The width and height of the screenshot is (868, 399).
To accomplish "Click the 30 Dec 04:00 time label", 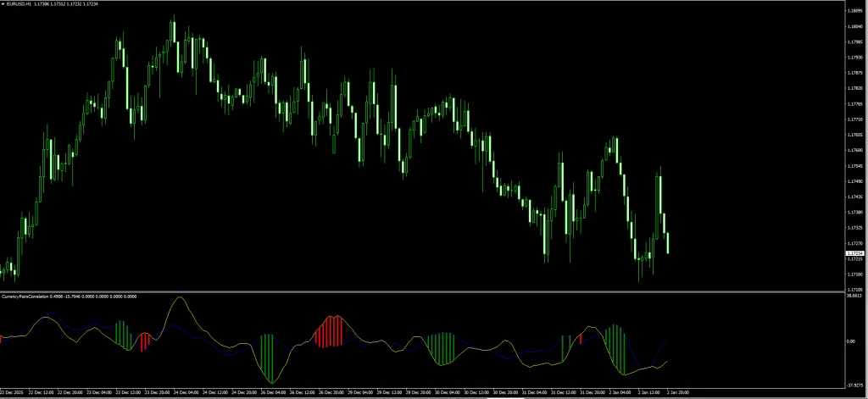I will (448, 392).
